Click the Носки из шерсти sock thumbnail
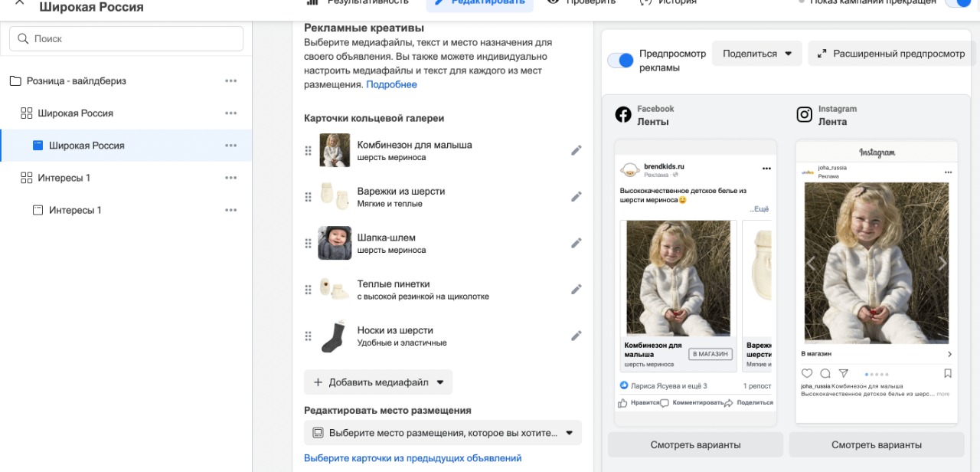980x472 pixels. (335, 336)
